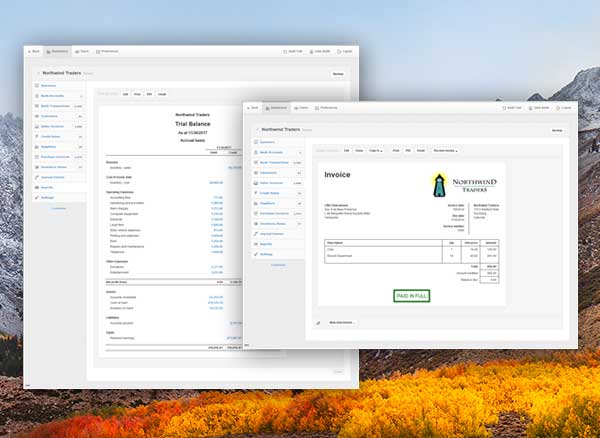Click Bank Transactions icon in Invoice window sidebar
This screenshot has height=438, width=600.
256,163
